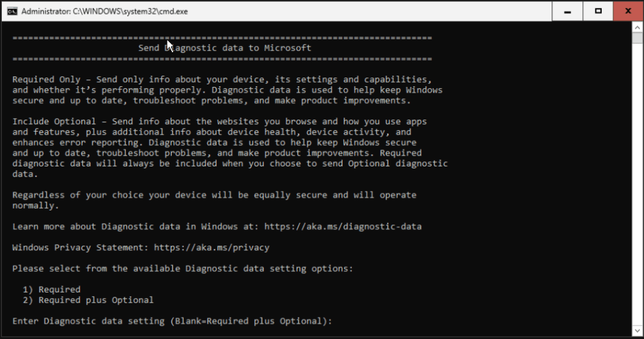
Task: Click the "Send Diagnostic data to Microsoft" heading
Action: coord(225,48)
